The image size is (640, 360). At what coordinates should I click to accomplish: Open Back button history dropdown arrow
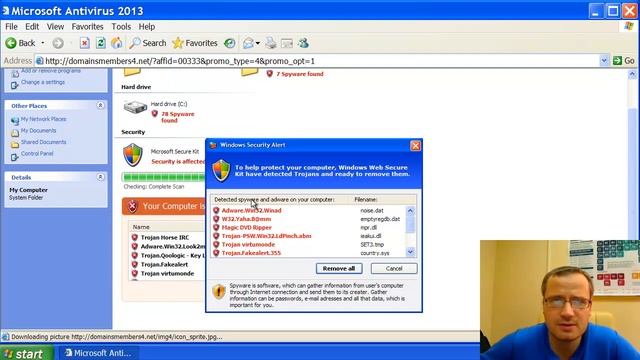[43, 43]
